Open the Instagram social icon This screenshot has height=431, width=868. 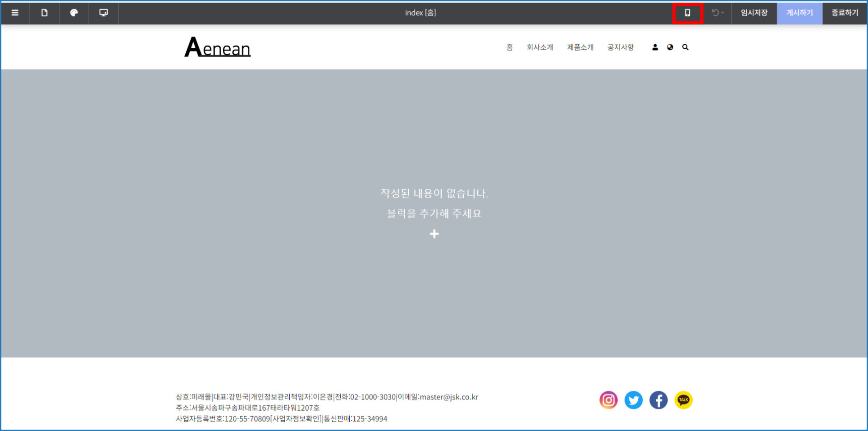(608, 400)
